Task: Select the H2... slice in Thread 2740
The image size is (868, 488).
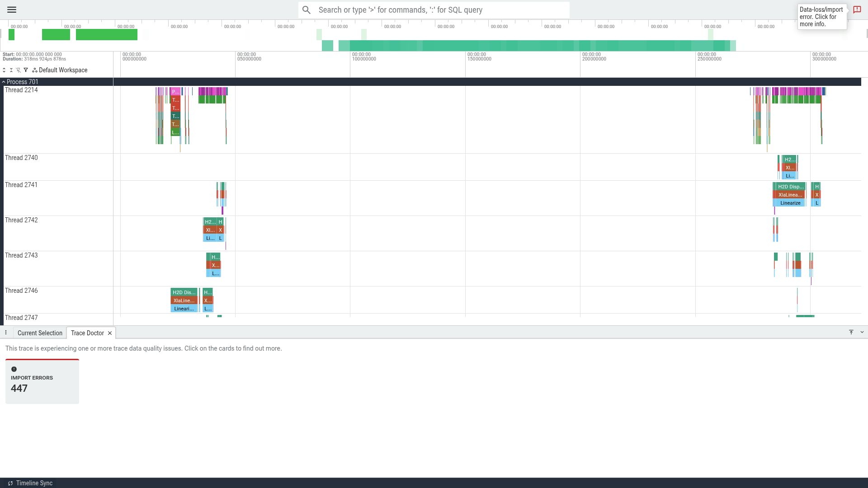Action: 790,160
